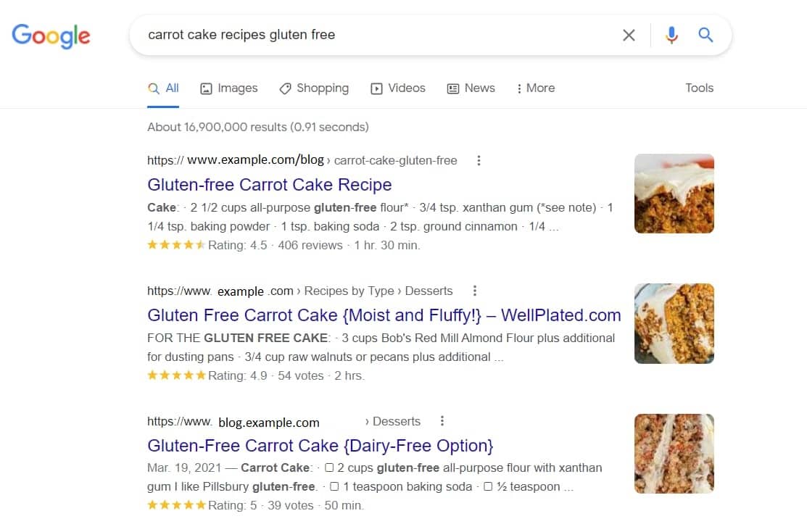Viewport: 807px width, 532px height.
Task: Switch to the News tab
Action: point(471,88)
